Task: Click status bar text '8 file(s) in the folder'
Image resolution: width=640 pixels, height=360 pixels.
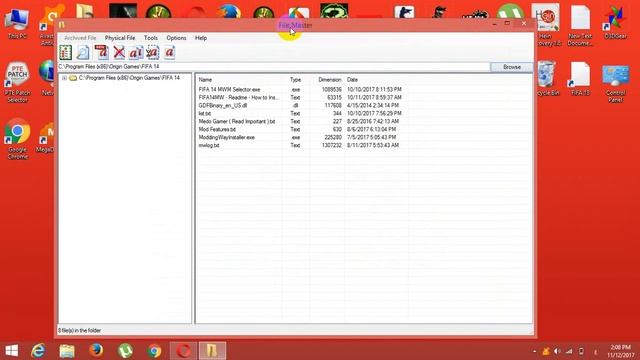Action: click(79, 331)
